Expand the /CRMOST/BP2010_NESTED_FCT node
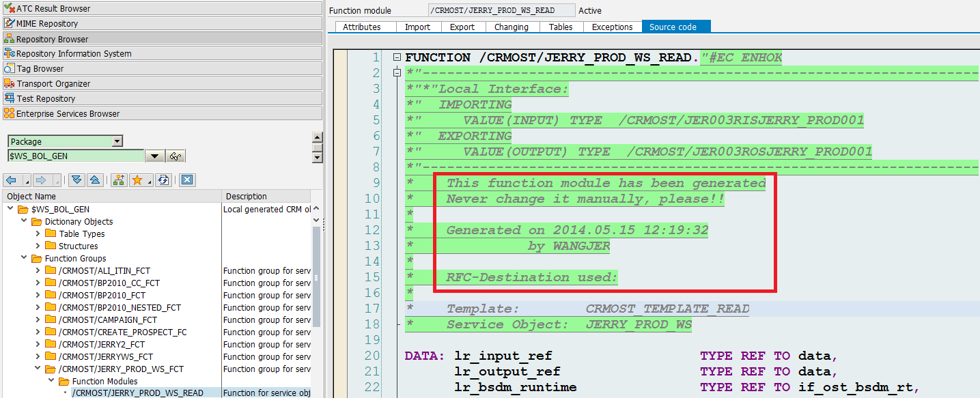The image size is (980, 398). pos(38,307)
